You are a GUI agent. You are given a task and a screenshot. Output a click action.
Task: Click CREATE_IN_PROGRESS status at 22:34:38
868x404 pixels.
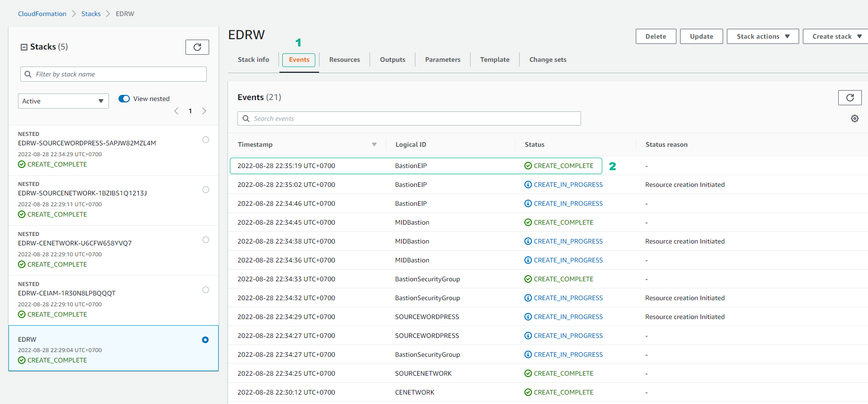coord(564,241)
